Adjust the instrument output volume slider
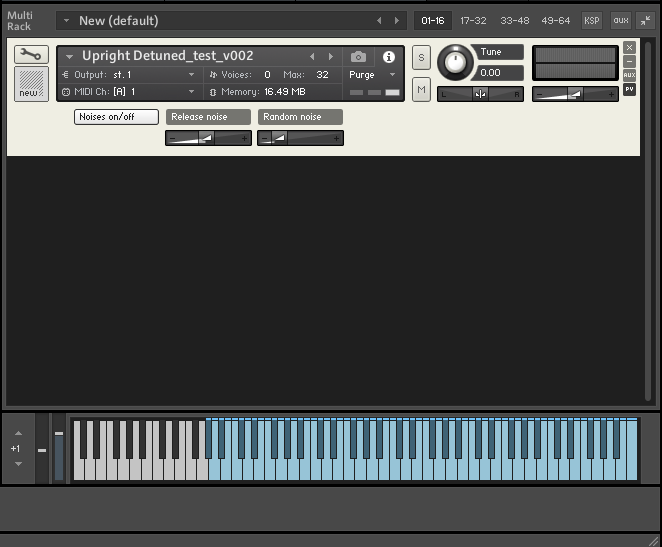The image size is (662, 547). 575,94
